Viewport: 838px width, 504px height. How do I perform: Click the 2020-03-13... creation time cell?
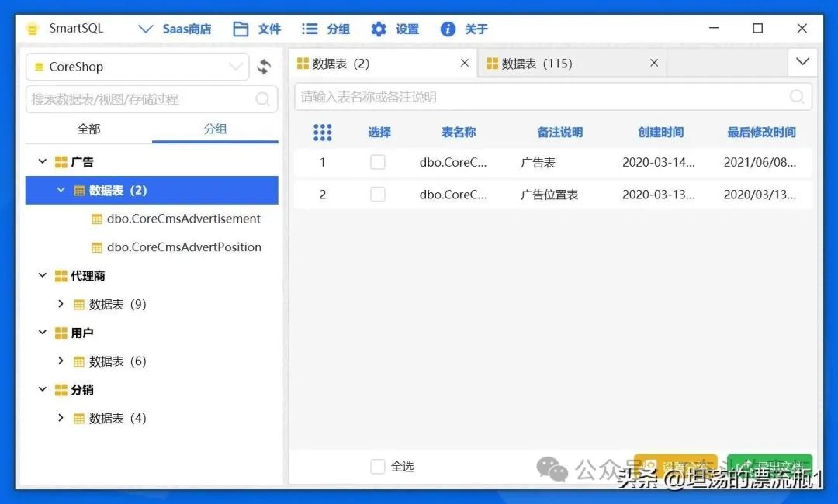(659, 195)
